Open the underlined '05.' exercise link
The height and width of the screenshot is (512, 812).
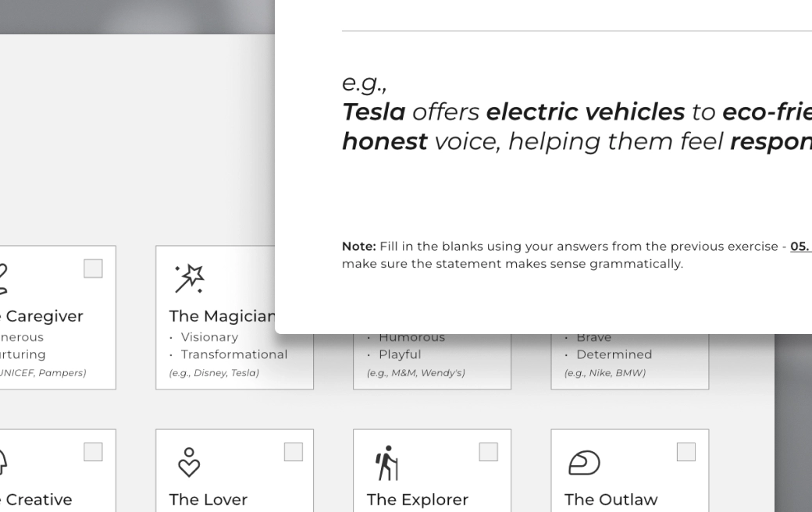point(800,247)
